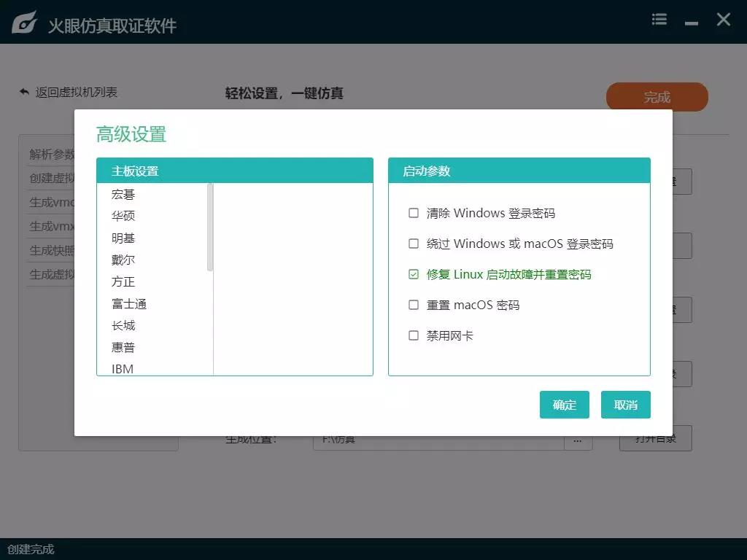Check 绕过 Windows 或 macOS 登录密码

[414, 243]
